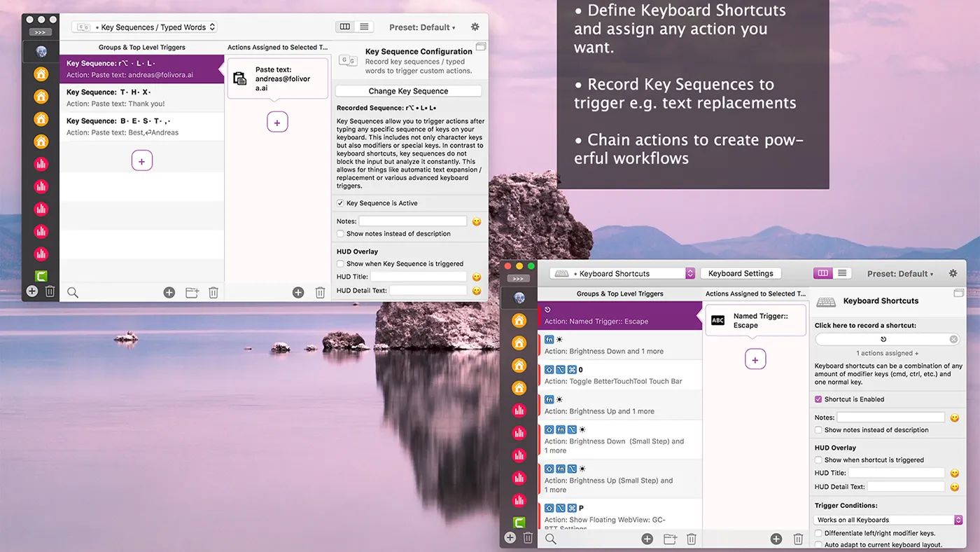Click the shortcut recording field
The image size is (980, 552).
point(883,338)
